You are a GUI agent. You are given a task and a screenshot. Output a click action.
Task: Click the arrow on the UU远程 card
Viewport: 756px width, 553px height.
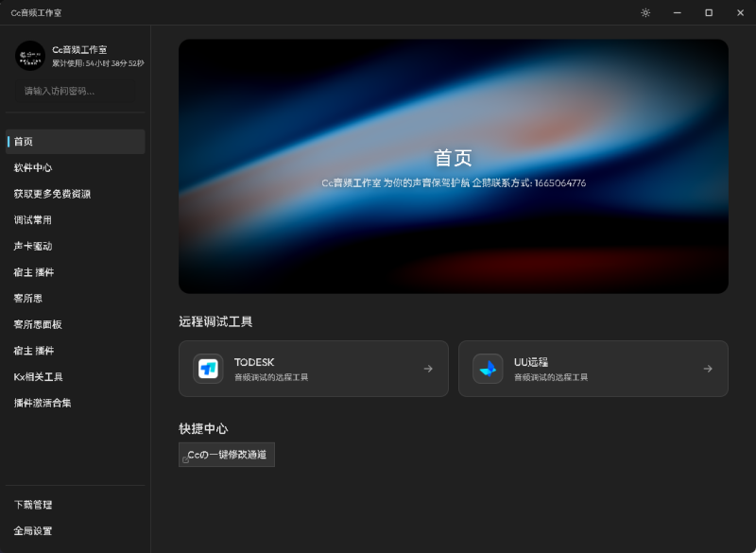708,369
